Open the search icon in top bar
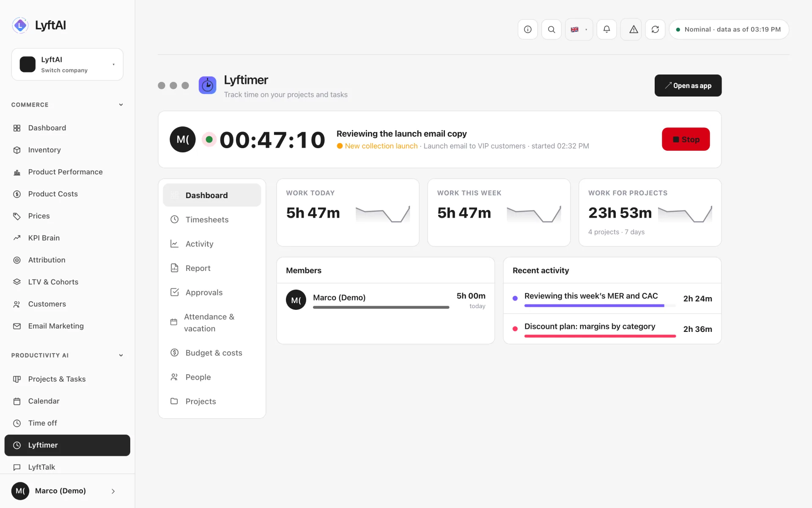 tap(551, 29)
